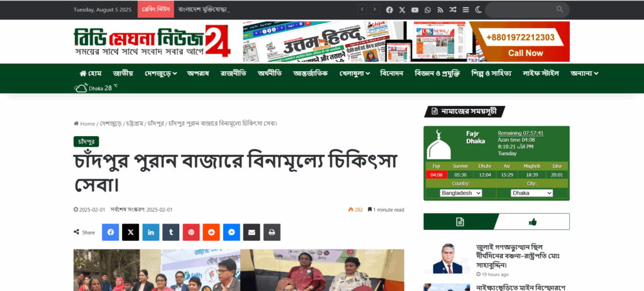Switch to the thumbs-up popular tab
Image resolution: width=644 pixels, height=291 pixels.
(x=533, y=222)
